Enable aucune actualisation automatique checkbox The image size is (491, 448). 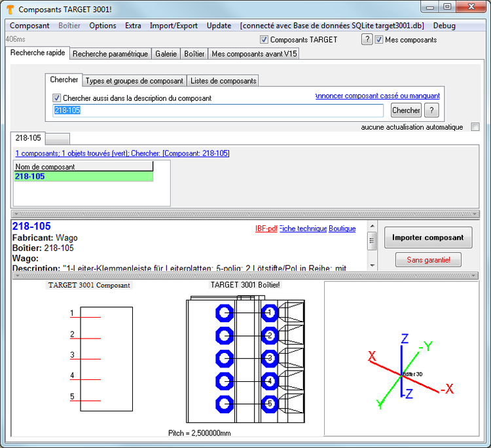click(x=475, y=126)
